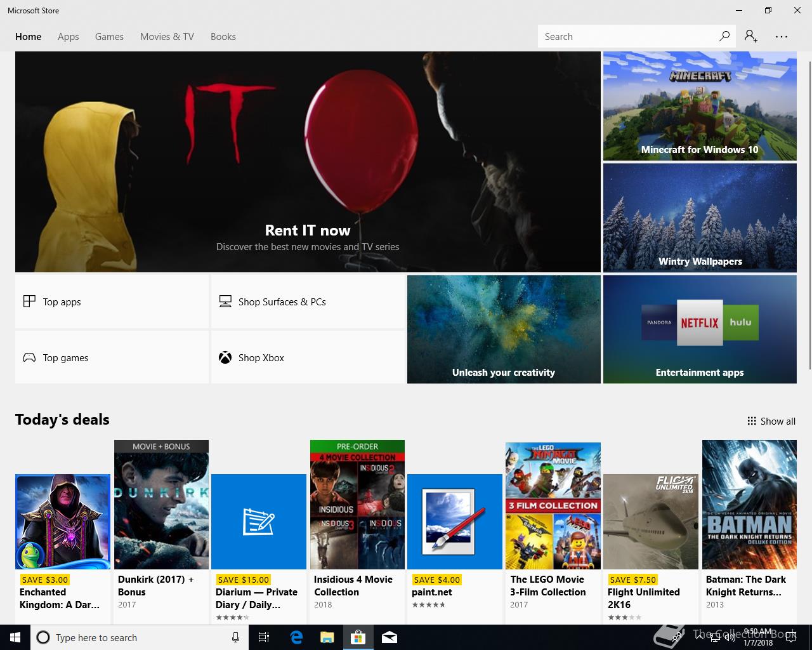Click the Insidious 4 Movie Collection title
Image resolution: width=812 pixels, height=650 pixels.
point(353,585)
